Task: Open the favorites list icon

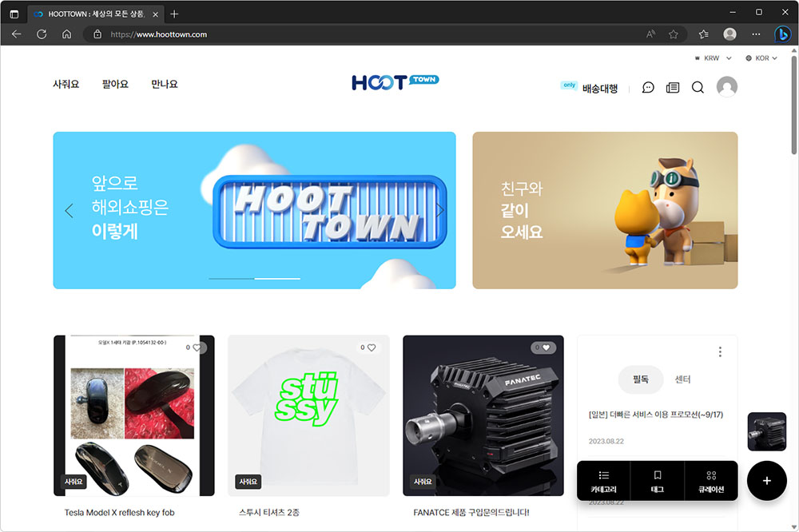Action: [x=704, y=34]
